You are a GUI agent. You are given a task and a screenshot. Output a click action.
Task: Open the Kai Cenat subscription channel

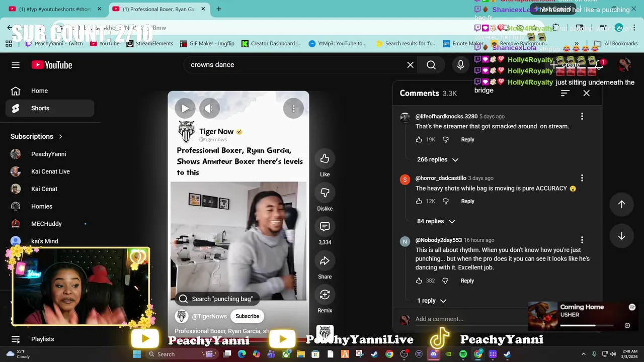coord(50,189)
